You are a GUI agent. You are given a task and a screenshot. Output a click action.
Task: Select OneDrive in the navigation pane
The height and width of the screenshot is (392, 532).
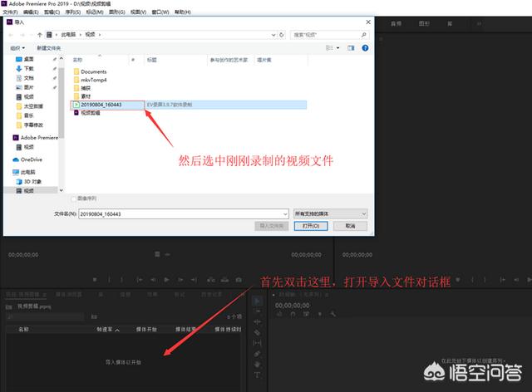(x=30, y=159)
